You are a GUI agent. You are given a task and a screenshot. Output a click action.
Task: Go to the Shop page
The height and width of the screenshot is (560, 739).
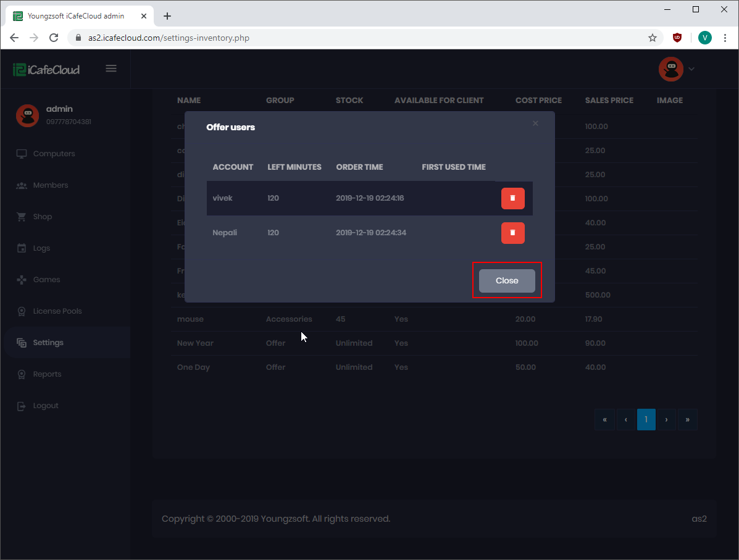(x=43, y=217)
